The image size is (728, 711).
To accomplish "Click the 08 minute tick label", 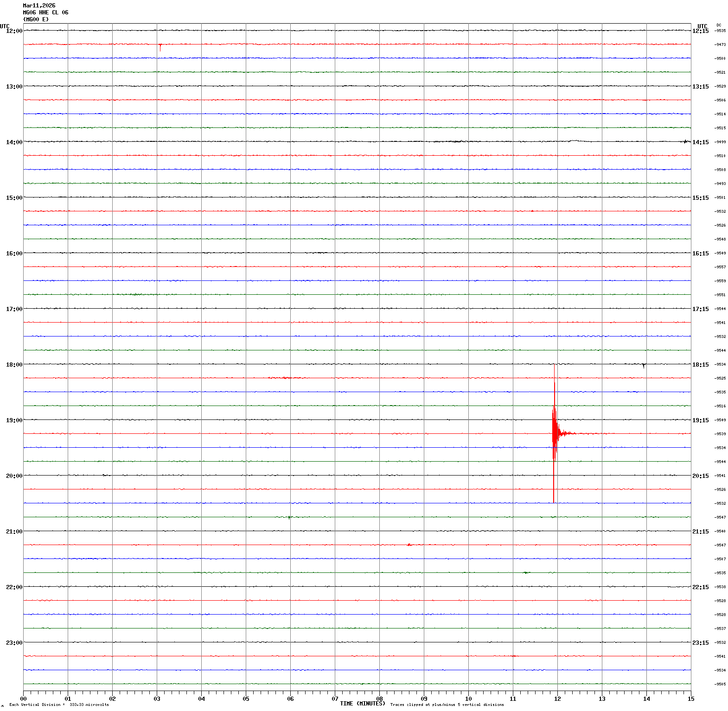I will point(379,699).
